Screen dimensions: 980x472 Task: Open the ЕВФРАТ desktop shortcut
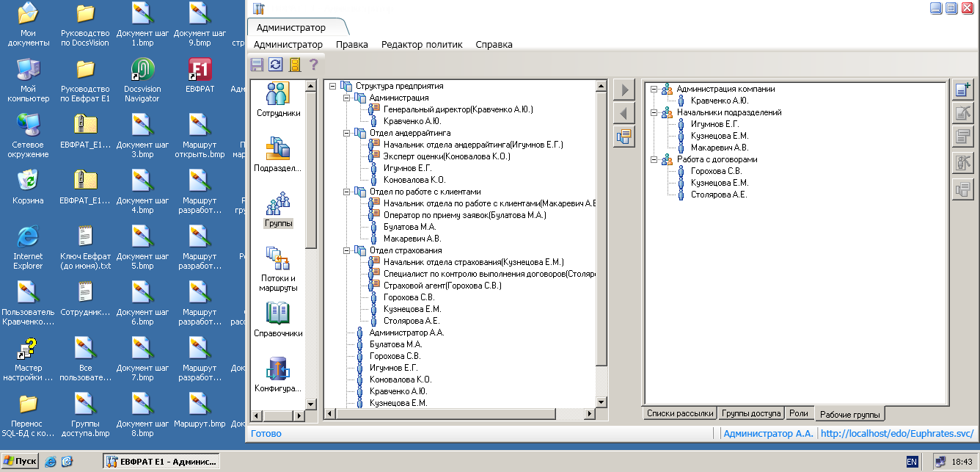[x=200, y=76]
